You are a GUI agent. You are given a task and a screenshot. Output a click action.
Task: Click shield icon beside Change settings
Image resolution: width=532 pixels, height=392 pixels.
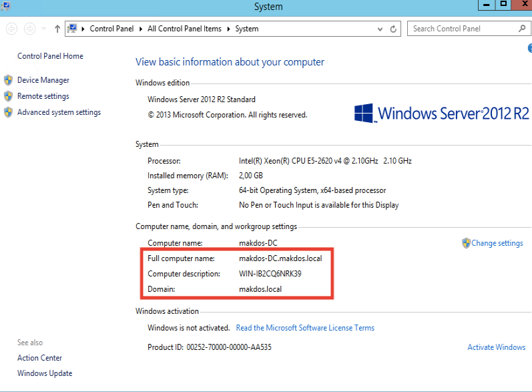466,243
